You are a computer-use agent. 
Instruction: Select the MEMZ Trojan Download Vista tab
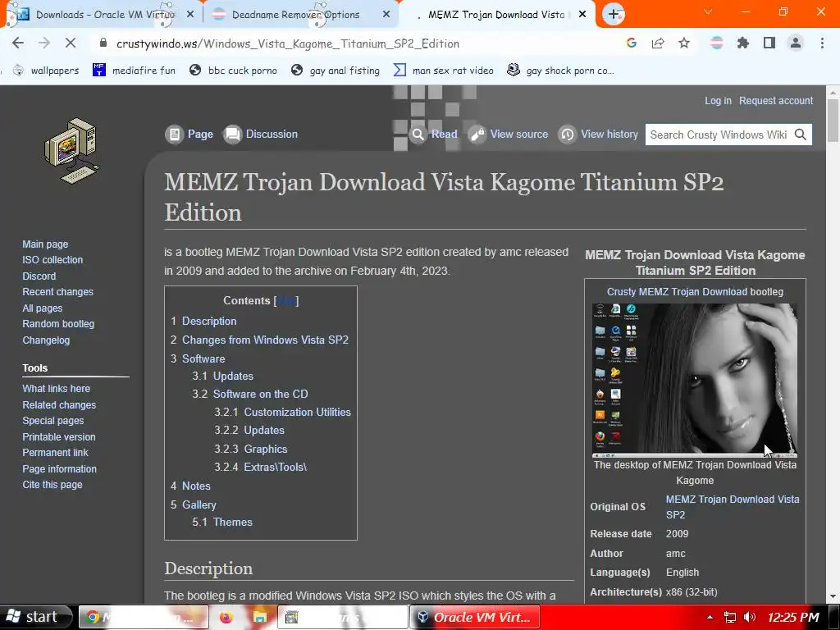(x=495, y=15)
